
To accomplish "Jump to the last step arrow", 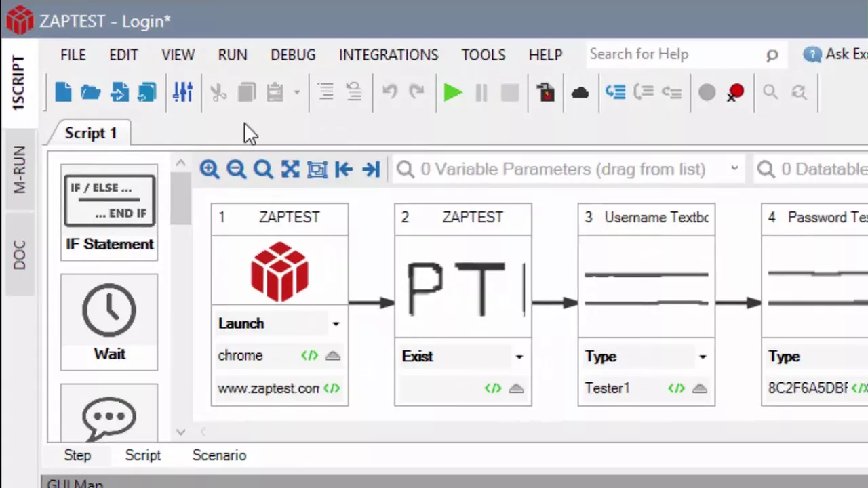I will coord(371,169).
